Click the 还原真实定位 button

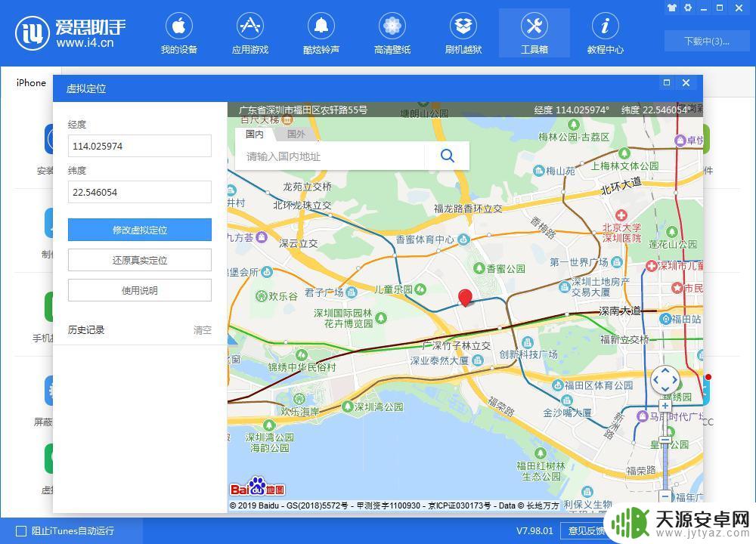[x=140, y=260]
